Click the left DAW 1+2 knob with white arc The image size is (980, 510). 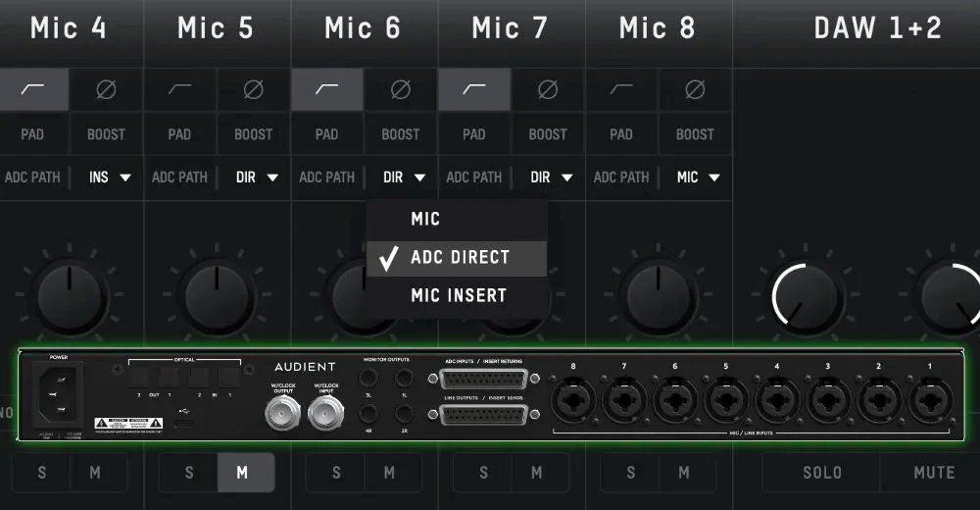click(x=805, y=296)
